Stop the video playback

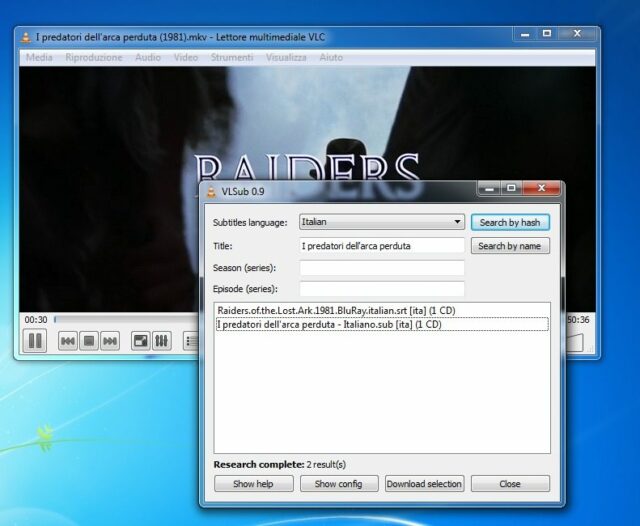coord(89,342)
